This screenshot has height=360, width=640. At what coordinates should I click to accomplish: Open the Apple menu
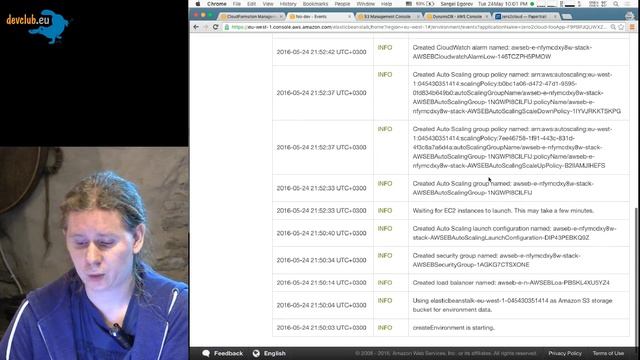pos(198,4)
